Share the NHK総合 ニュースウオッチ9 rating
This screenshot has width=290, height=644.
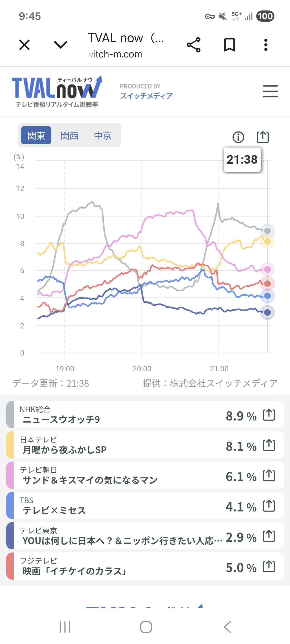269,415
